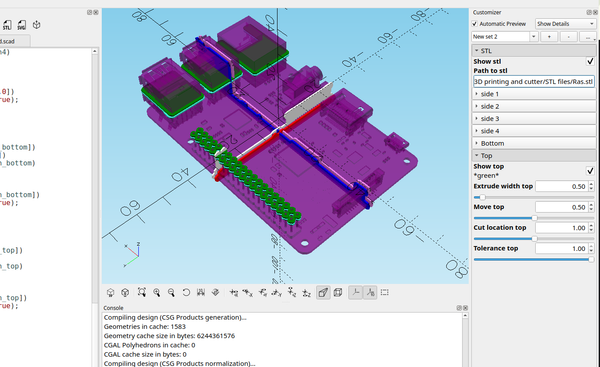Viewport: 600px width, 367px height.
Task: Adjust the Tolerance top slider
Action: 534,259
